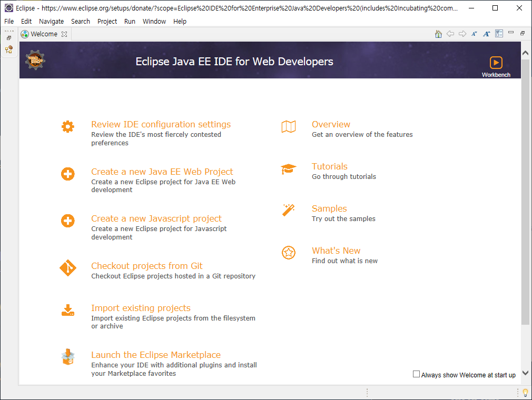The width and height of the screenshot is (532, 400).
Task: Open the Navigate menu
Action: click(x=51, y=22)
